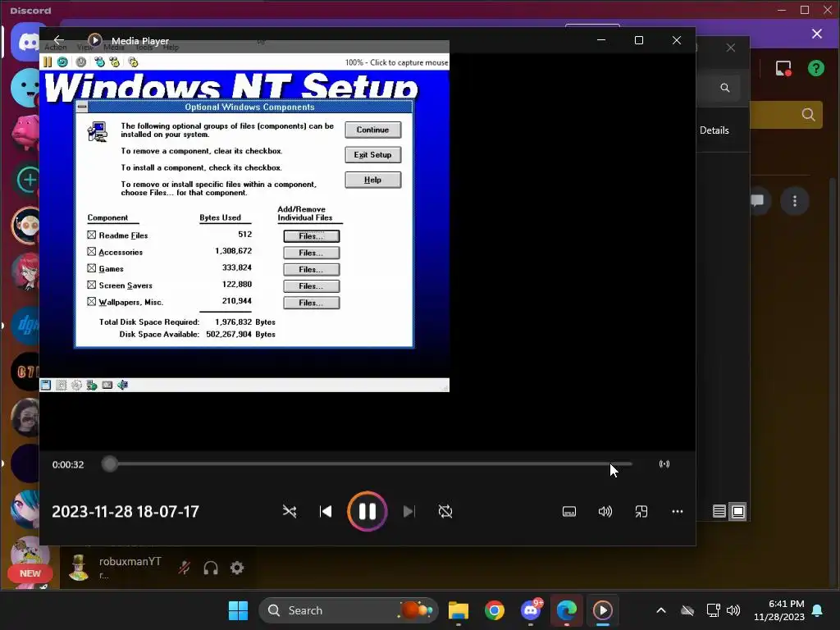
Task: Click the VM toolbar pause icon
Action: [x=48, y=62]
